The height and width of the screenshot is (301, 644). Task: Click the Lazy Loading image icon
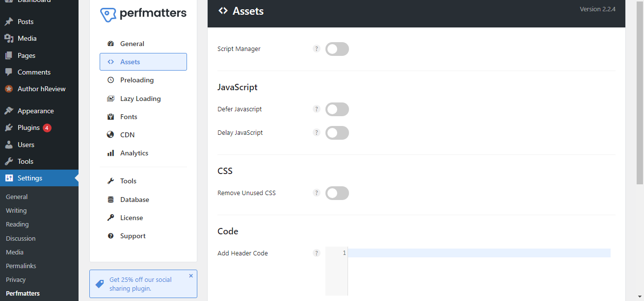(x=110, y=99)
